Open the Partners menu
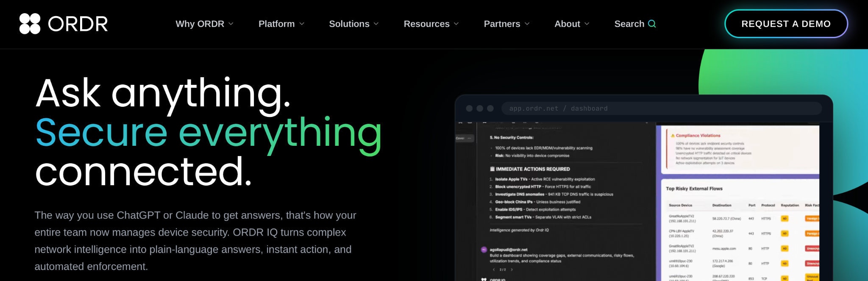868x281 pixels. coord(507,24)
